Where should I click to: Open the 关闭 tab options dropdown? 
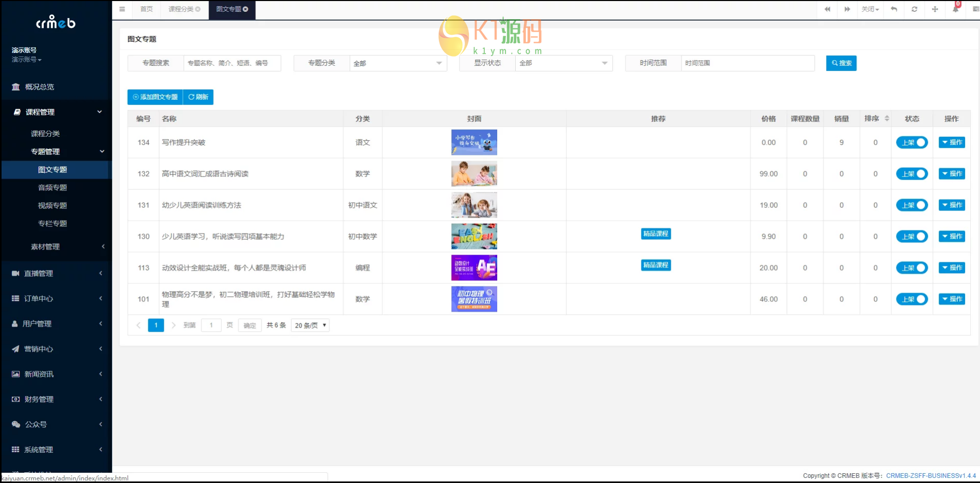(870, 9)
